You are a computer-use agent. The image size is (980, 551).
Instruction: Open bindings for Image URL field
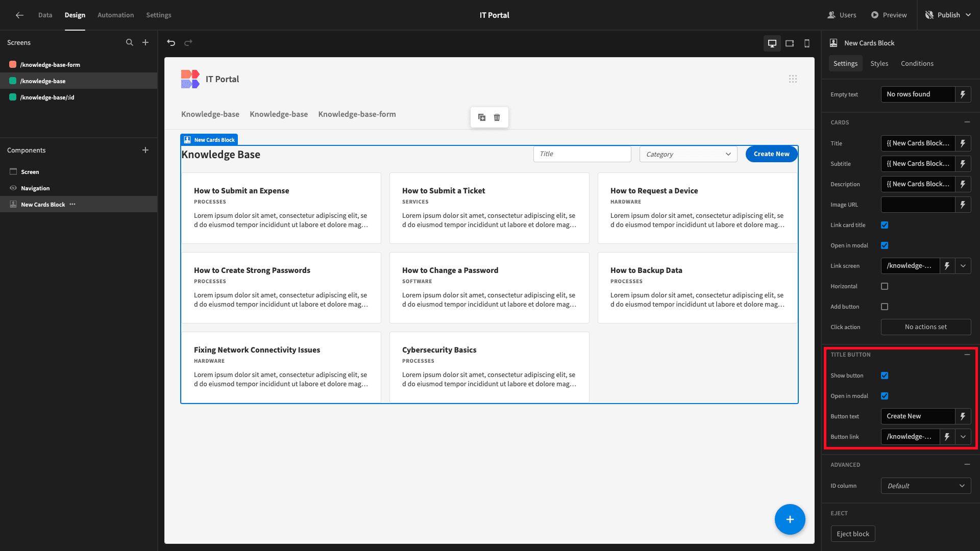963,205
